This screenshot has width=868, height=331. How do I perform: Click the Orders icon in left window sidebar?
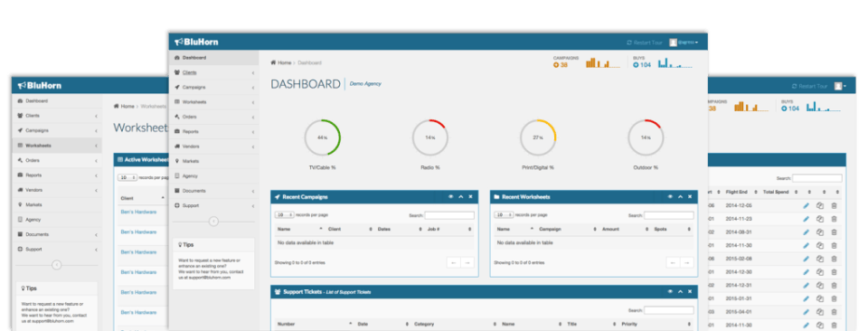[x=20, y=160]
